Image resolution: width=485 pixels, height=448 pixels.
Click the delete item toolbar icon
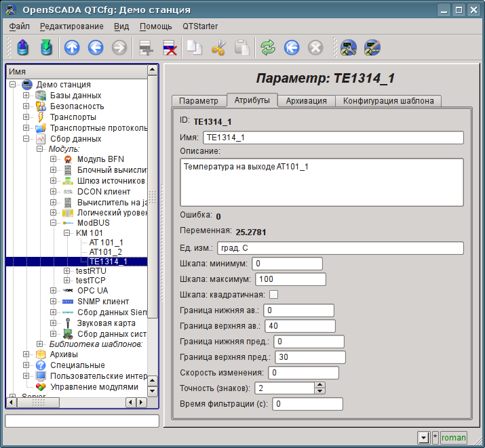click(x=169, y=47)
